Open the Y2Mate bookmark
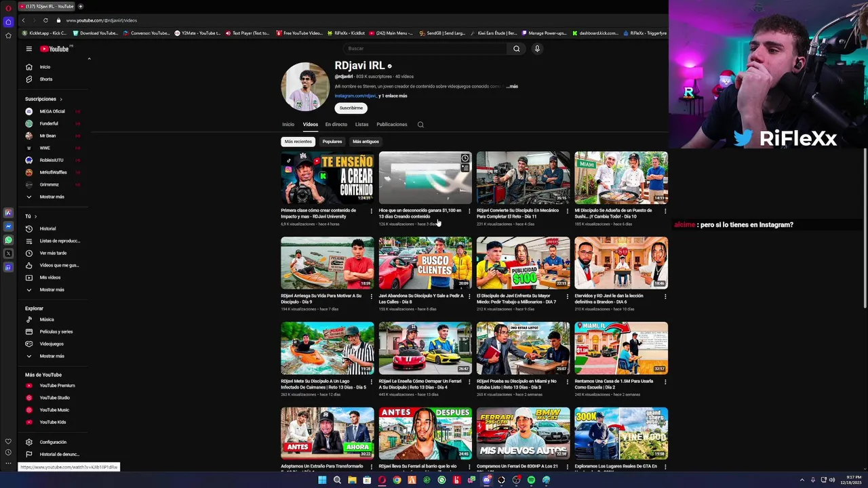The width and height of the screenshot is (868, 488). coord(197,33)
